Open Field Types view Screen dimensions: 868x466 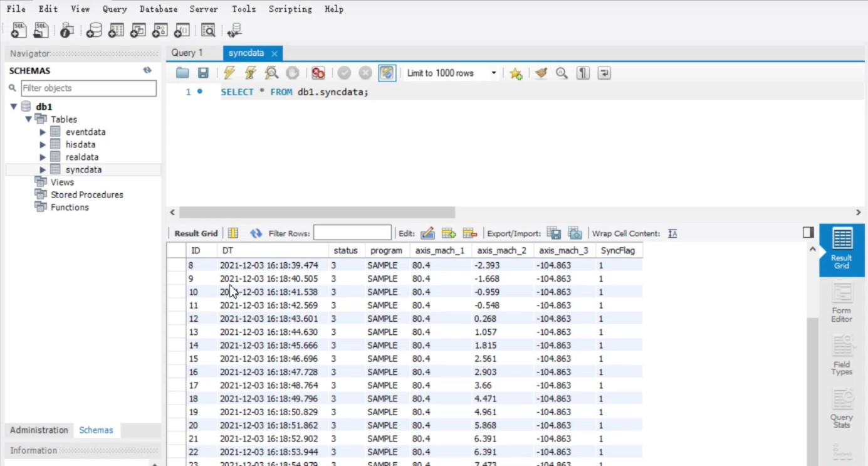(x=842, y=356)
